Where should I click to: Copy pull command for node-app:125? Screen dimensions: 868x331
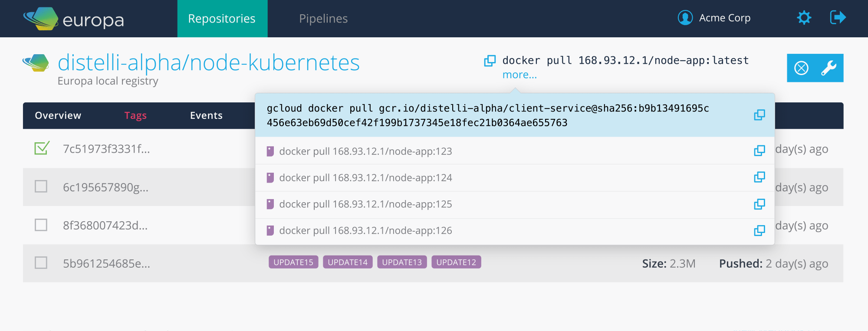tap(759, 204)
